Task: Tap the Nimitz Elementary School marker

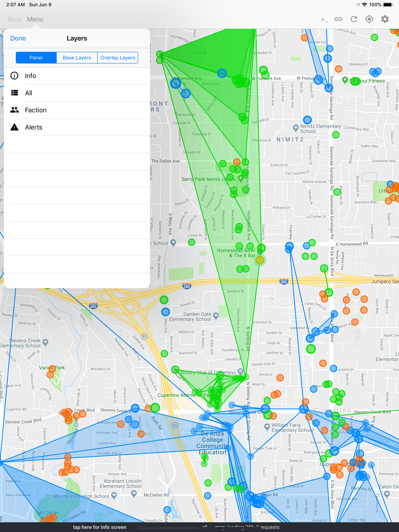Action: coord(296,128)
